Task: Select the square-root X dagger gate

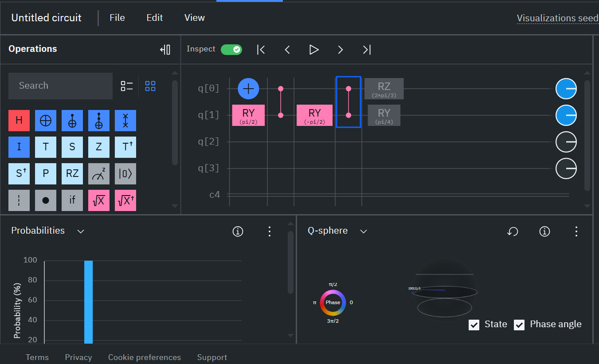Action: click(125, 200)
